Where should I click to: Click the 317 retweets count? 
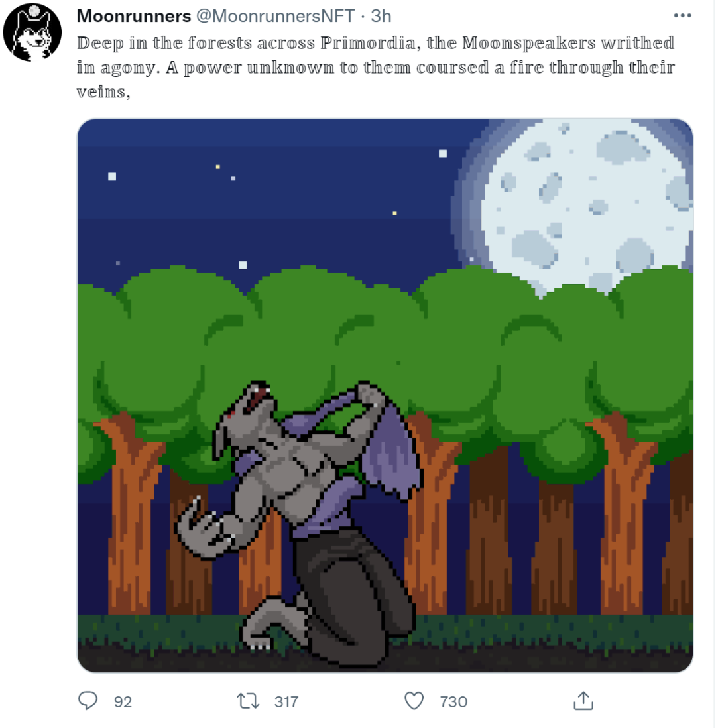pyautogui.click(x=286, y=701)
